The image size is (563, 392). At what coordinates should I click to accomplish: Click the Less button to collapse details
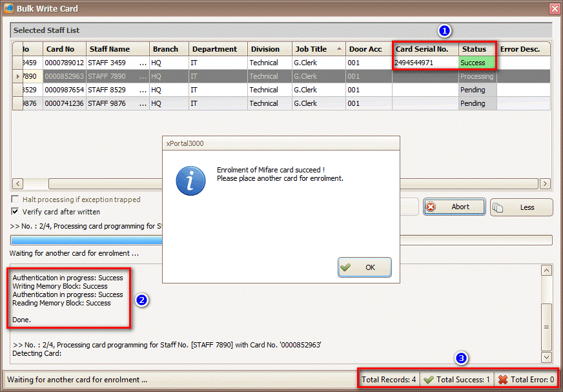521,207
